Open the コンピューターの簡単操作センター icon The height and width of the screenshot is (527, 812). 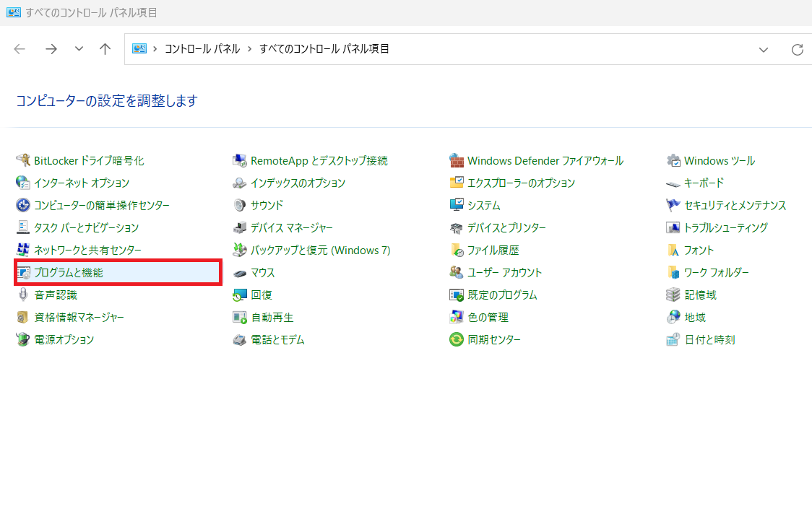click(x=23, y=205)
